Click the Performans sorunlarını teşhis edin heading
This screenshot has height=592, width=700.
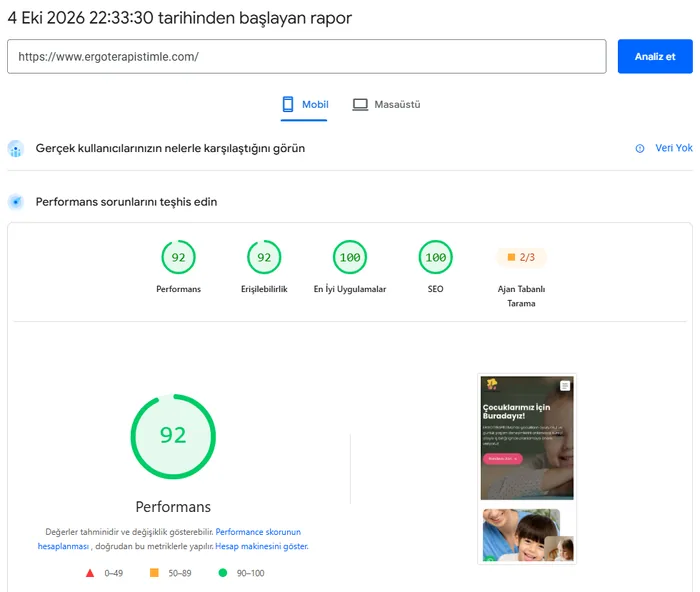click(x=126, y=202)
